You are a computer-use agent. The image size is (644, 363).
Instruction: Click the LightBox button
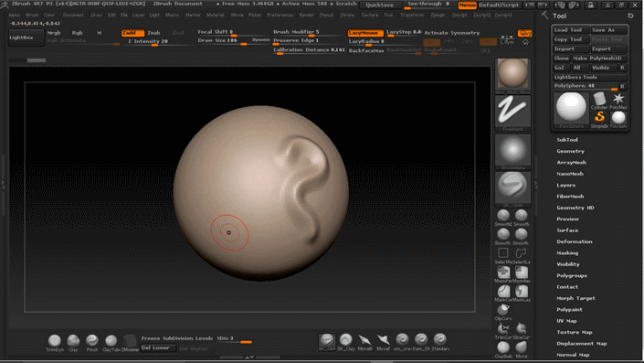pos(26,37)
